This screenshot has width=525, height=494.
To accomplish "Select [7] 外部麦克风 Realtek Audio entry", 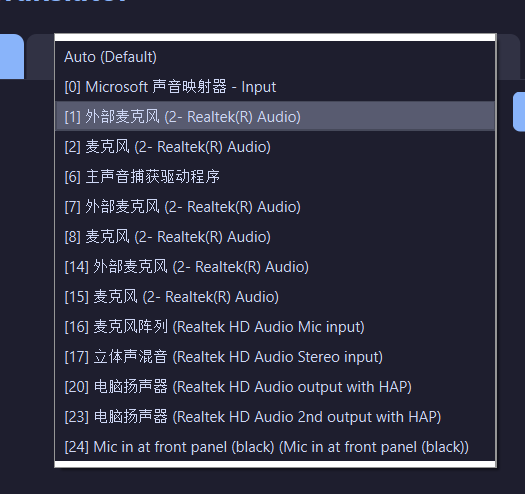I will 275,207.
